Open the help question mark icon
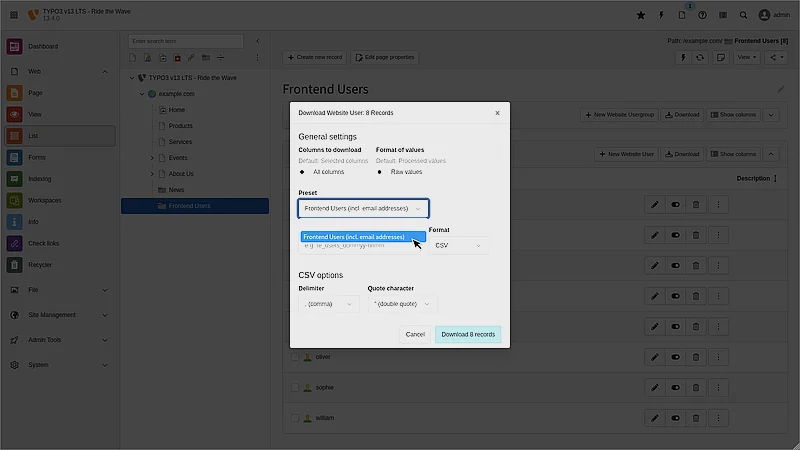This screenshot has height=450, width=800. pyautogui.click(x=702, y=15)
